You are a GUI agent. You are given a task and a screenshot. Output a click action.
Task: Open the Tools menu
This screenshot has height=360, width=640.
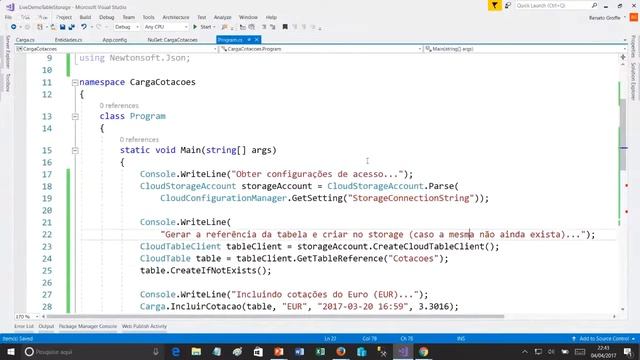tap(149, 17)
